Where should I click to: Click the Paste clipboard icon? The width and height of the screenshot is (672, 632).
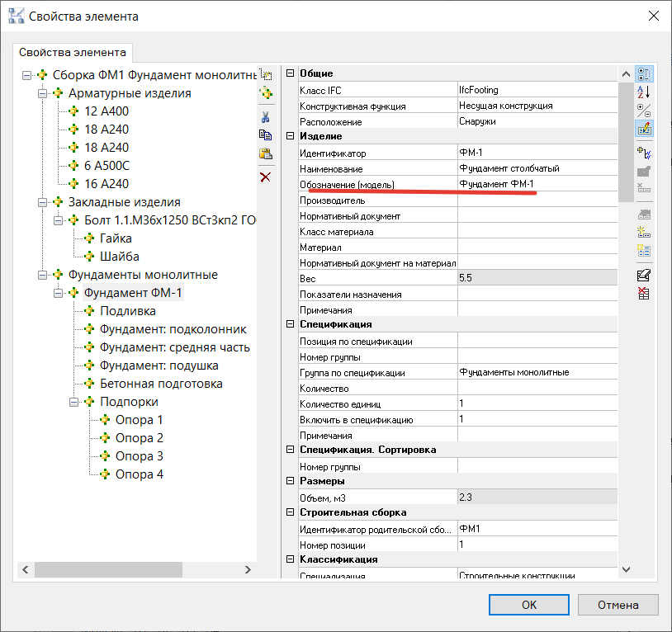click(x=265, y=153)
